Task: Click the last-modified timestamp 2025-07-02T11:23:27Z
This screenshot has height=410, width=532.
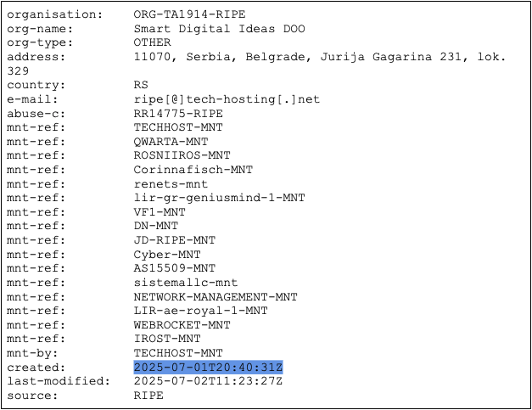Action: click(208, 381)
